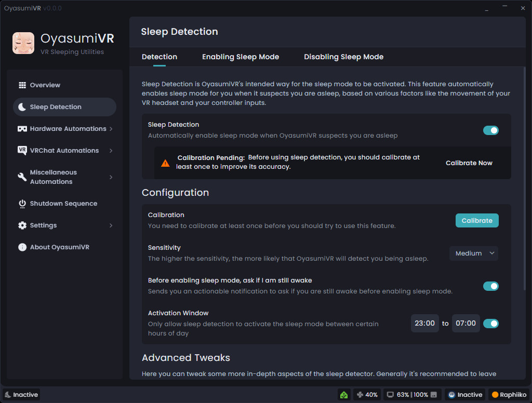The width and height of the screenshot is (532, 403).
Task: Click the image brightness icon after 100%
Action: point(434,395)
